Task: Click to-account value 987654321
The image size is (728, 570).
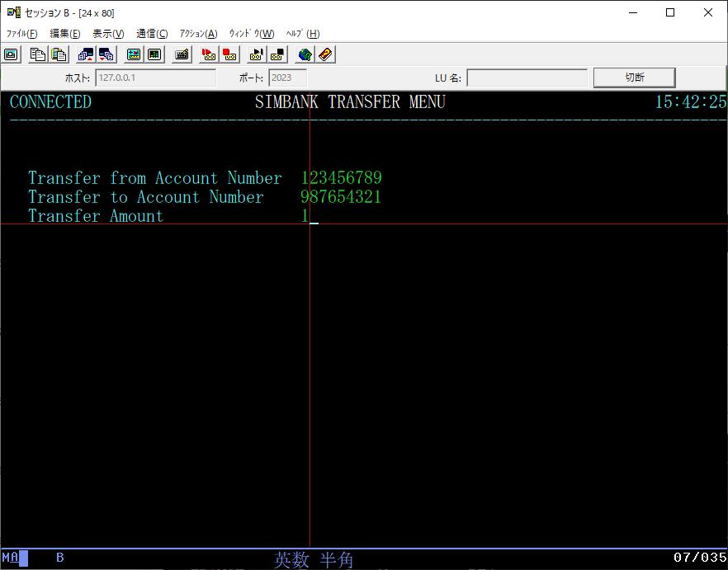Action: click(341, 197)
